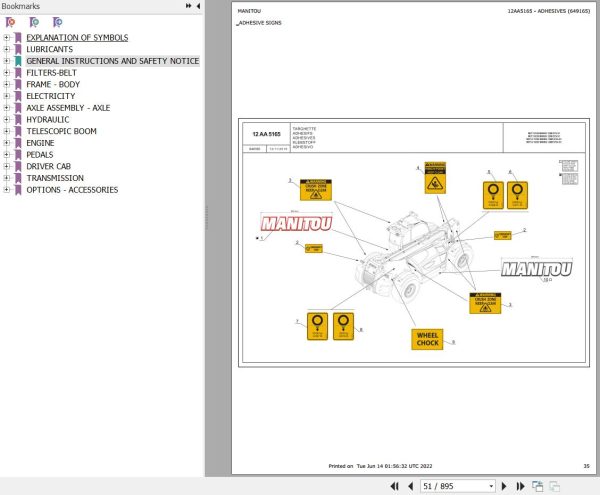The width and height of the screenshot is (600, 495).
Task: Select the DRIVER CAB bookmark
Action: click(x=48, y=166)
